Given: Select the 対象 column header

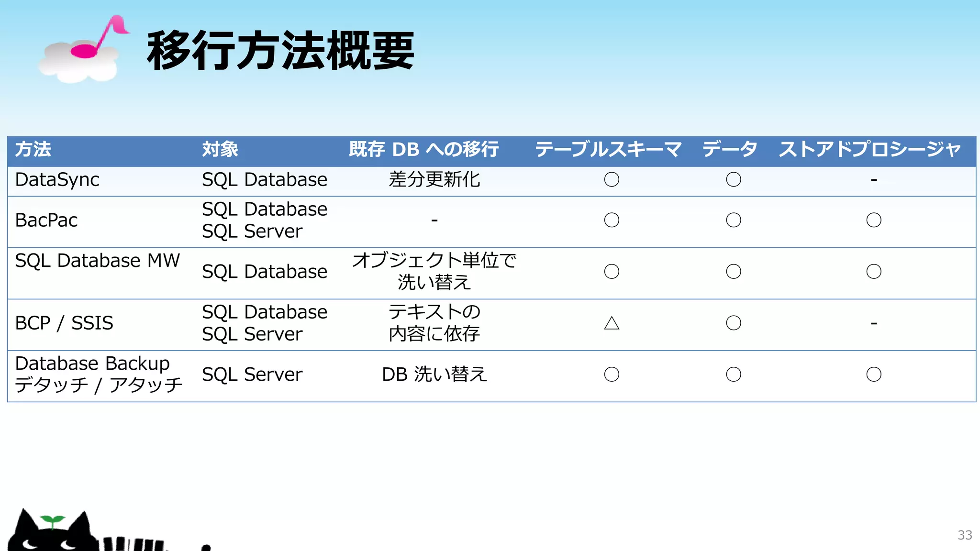Looking at the screenshot, I should (x=220, y=149).
